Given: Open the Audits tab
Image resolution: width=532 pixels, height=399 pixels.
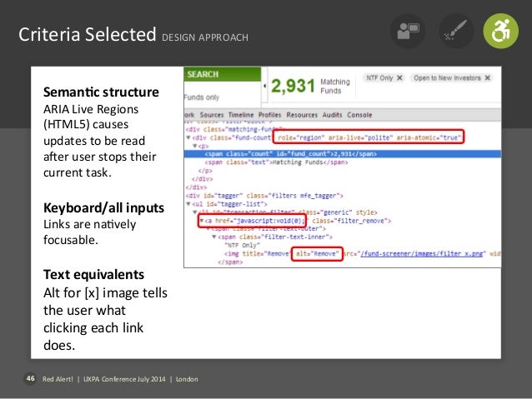Looking at the screenshot, I should [x=332, y=115].
